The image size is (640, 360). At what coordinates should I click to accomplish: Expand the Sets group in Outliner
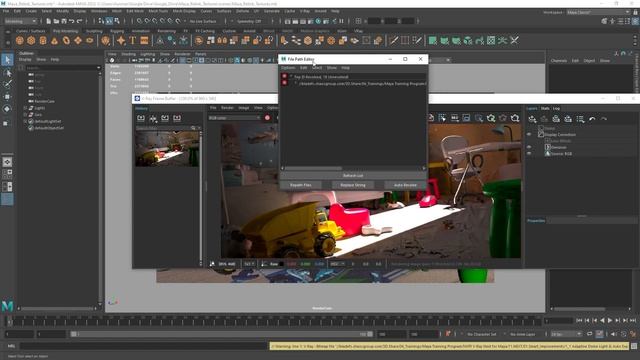[x=25, y=115]
